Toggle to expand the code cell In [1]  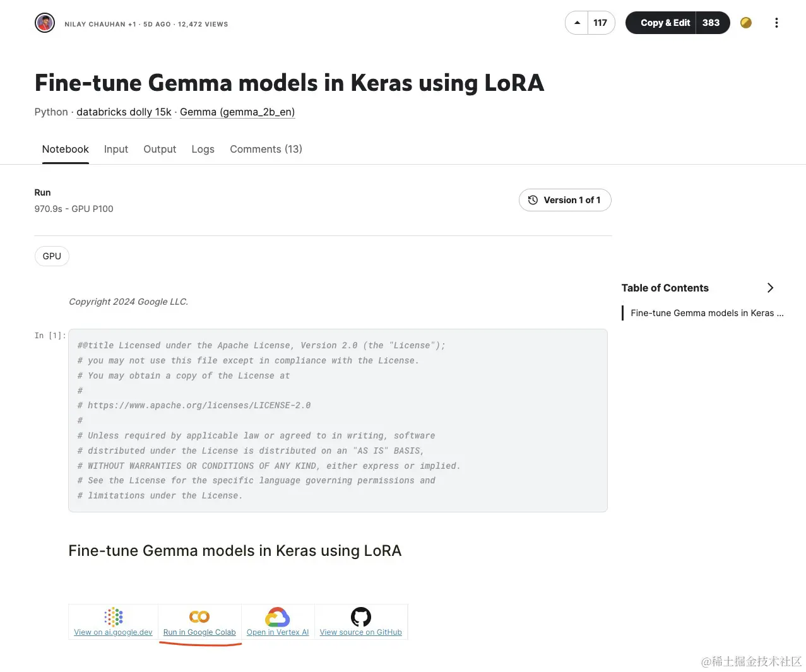[49, 335]
